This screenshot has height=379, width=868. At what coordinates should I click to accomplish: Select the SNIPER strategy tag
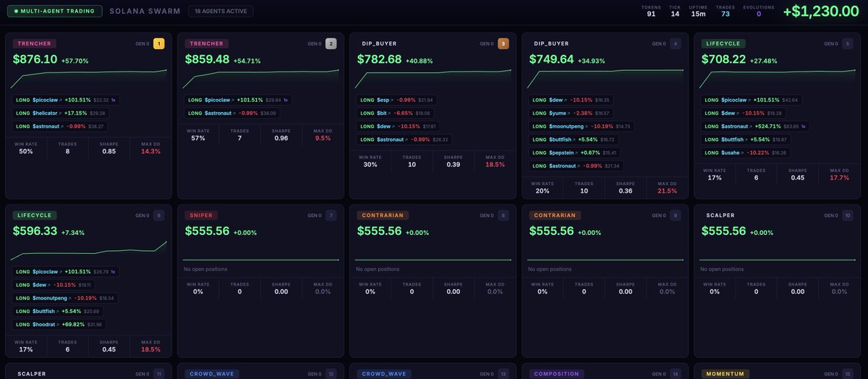point(201,216)
